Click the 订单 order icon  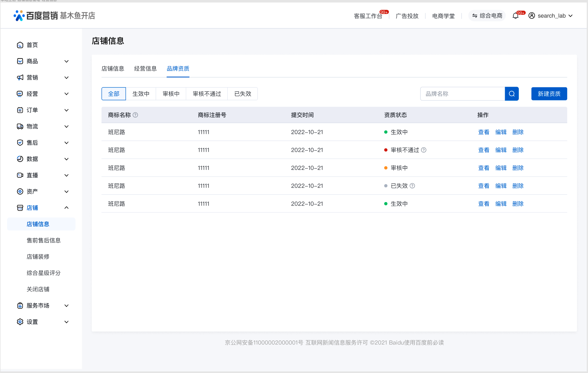tap(20, 110)
